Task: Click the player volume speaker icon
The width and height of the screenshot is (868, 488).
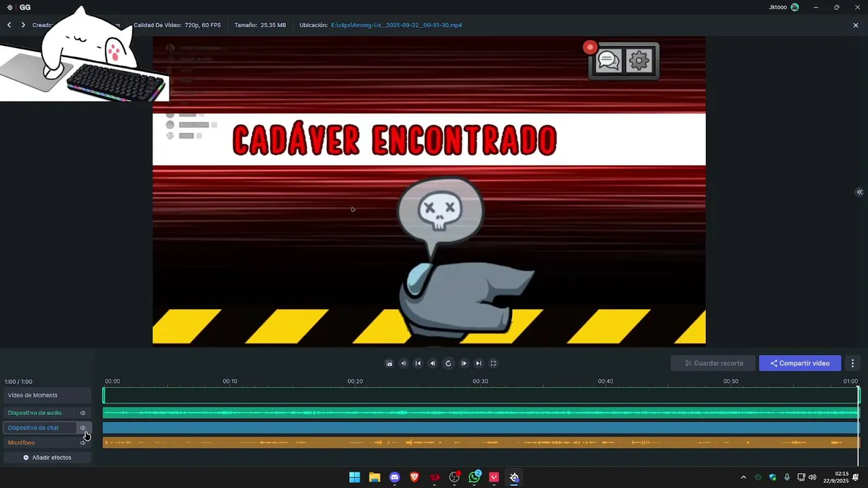Action: [403, 363]
